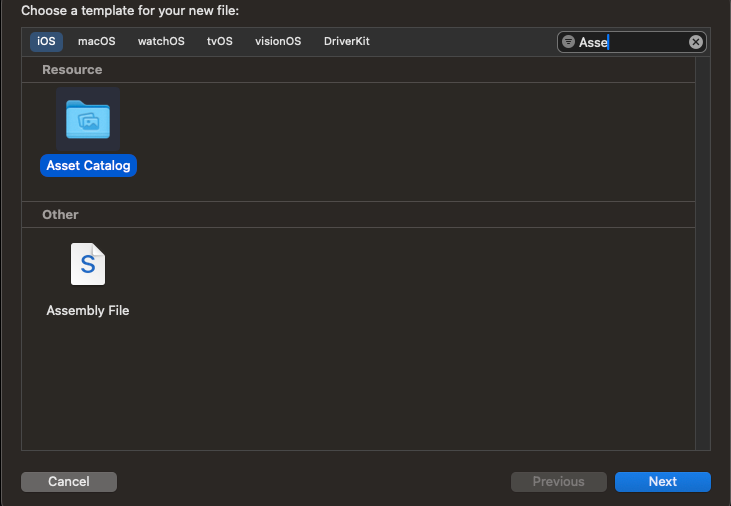Click the Next button
731x506 pixels.
click(662, 481)
